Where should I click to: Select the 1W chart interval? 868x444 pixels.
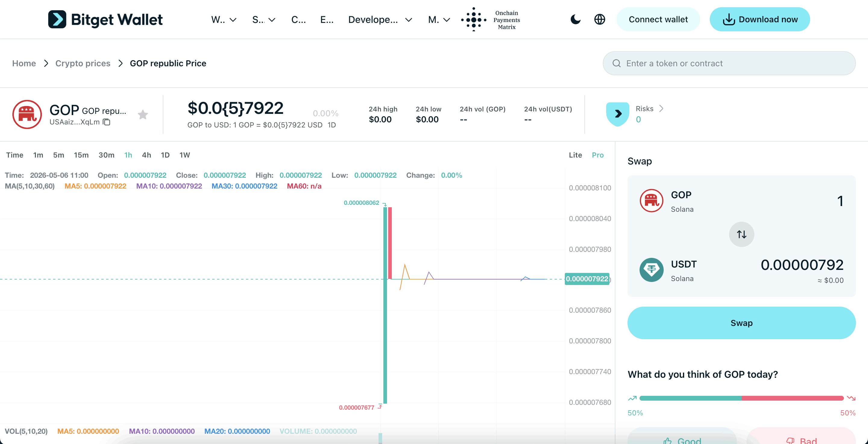click(x=185, y=155)
